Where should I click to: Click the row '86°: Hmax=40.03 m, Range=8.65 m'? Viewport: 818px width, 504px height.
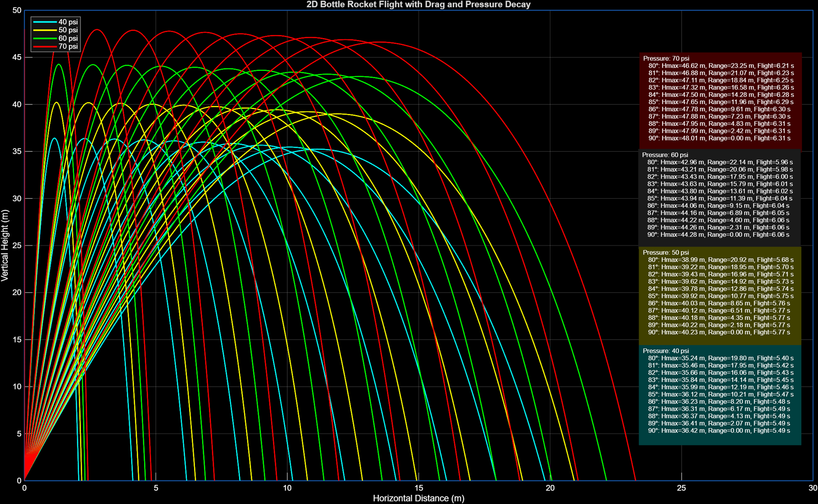[719, 303]
